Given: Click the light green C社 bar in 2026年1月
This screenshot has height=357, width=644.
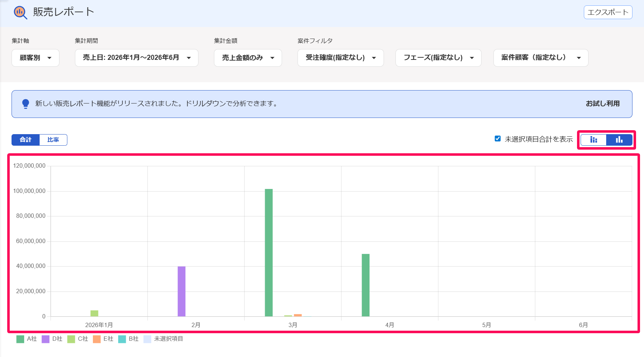Looking at the screenshot, I should coord(94,313).
